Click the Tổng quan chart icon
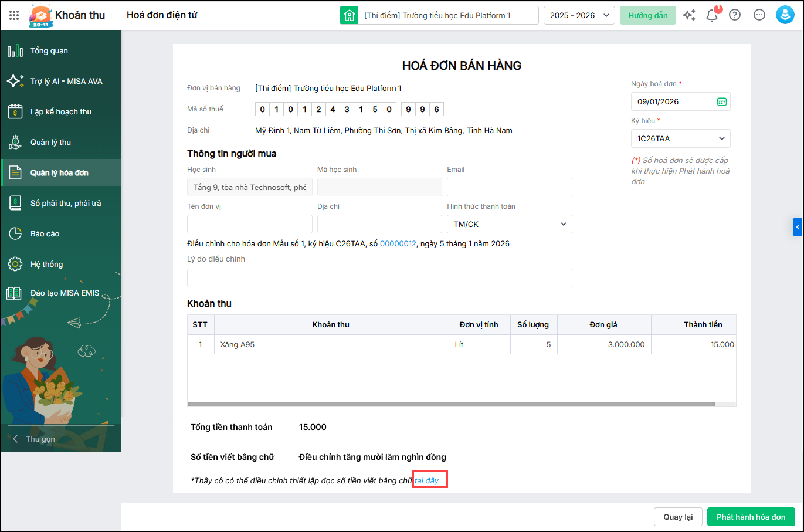 [x=15, y=51]
